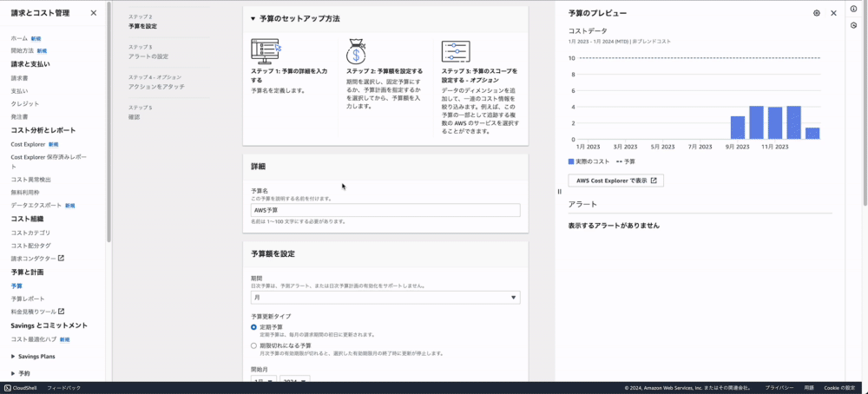868x394 pixels.
Task: Expand 予約 in sidebar
Action: (x=13, y=373)
